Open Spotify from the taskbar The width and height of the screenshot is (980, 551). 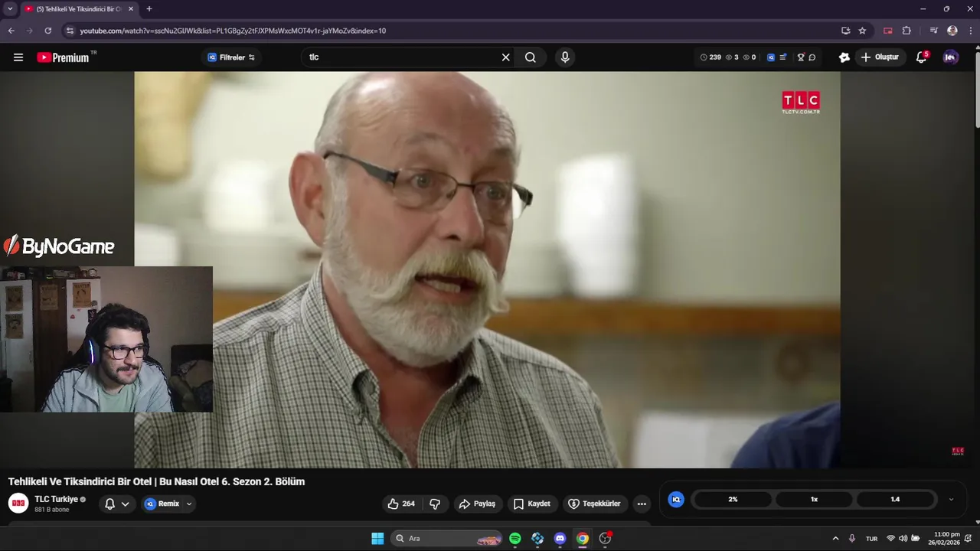pos(515,539)
